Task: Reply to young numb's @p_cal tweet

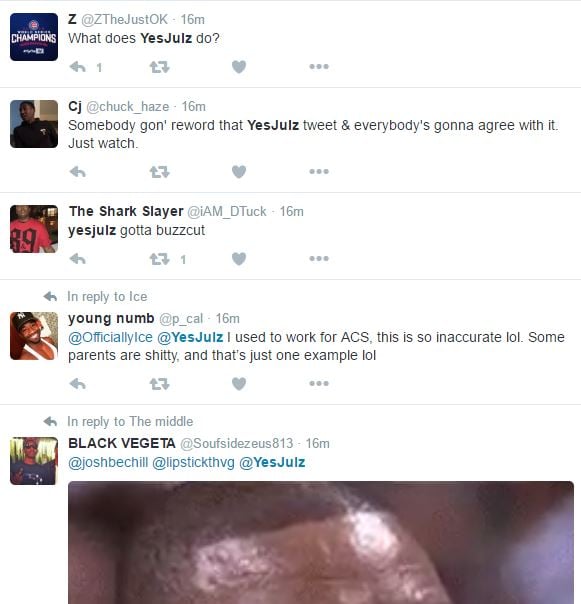Action: coord(78,384)
